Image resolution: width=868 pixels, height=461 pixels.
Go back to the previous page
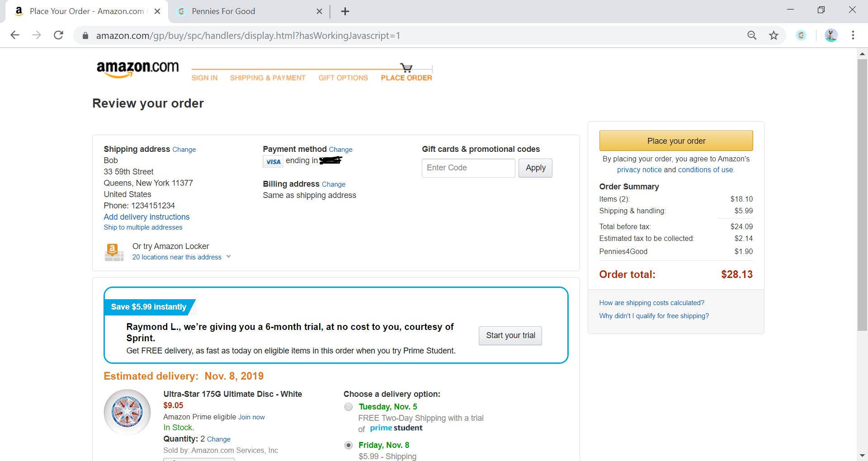15,35
